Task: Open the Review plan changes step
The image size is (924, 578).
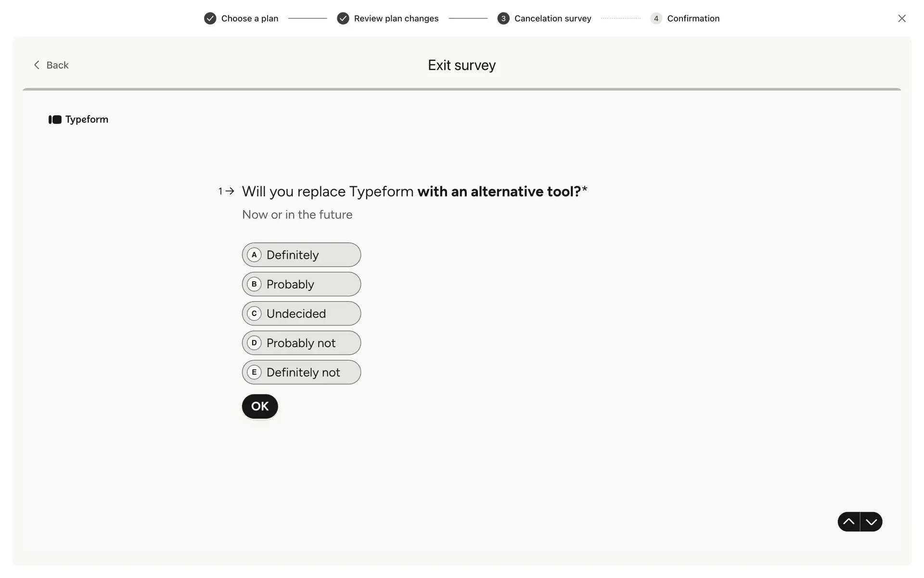Action: 396,18
